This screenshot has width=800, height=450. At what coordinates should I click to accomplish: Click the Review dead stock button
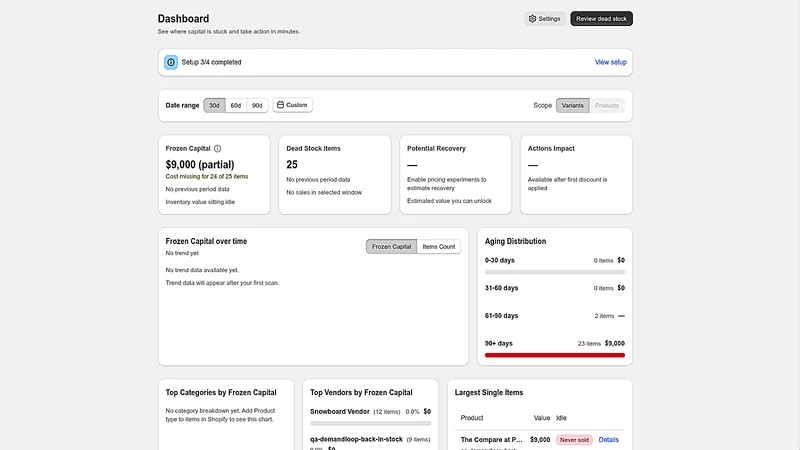(602, 19)
